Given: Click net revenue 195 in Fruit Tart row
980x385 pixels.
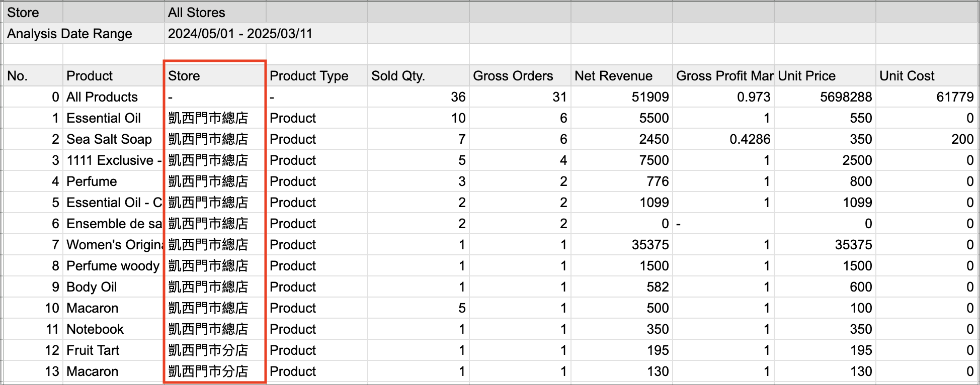Looking at the screenshot, I should click(622, 350).
